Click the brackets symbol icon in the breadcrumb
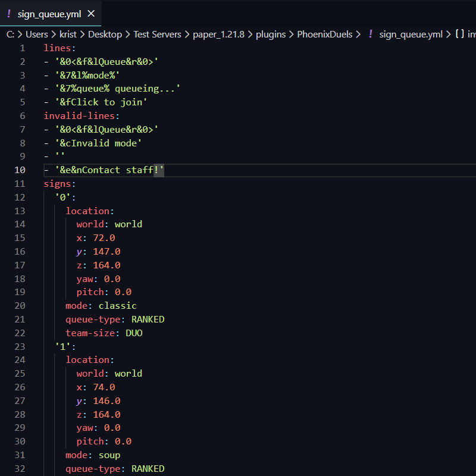The height and width of the screenshot is (476, 476). [459, 35]
